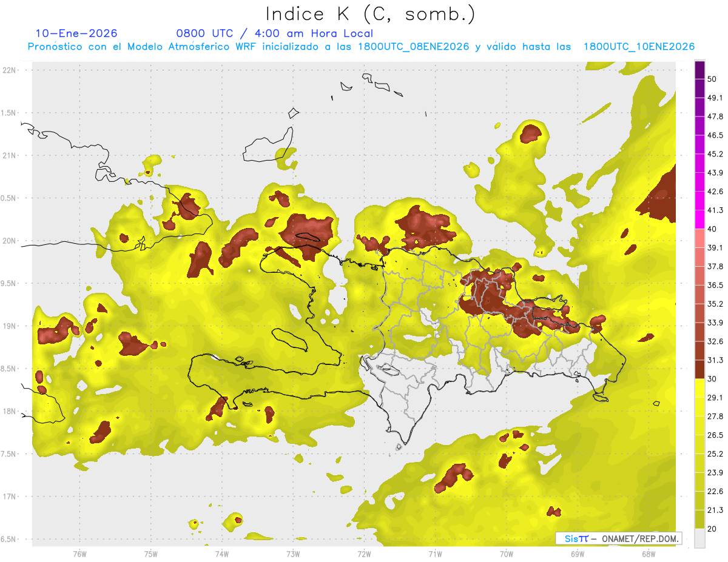Screen dimensions: 728x562
Task: Click legend value 32.6
Action: (715, 341)
